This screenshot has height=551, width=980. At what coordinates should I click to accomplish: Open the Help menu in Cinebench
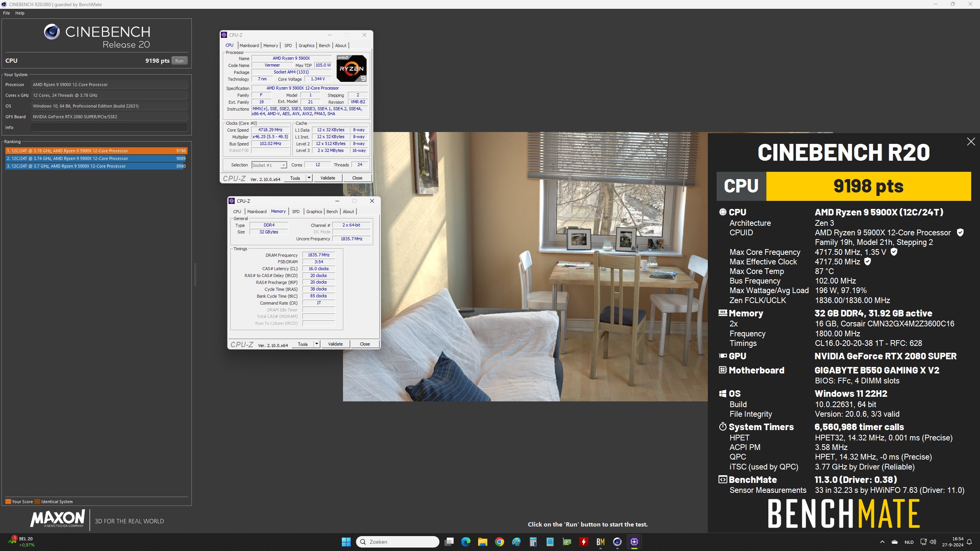point(20,13)
